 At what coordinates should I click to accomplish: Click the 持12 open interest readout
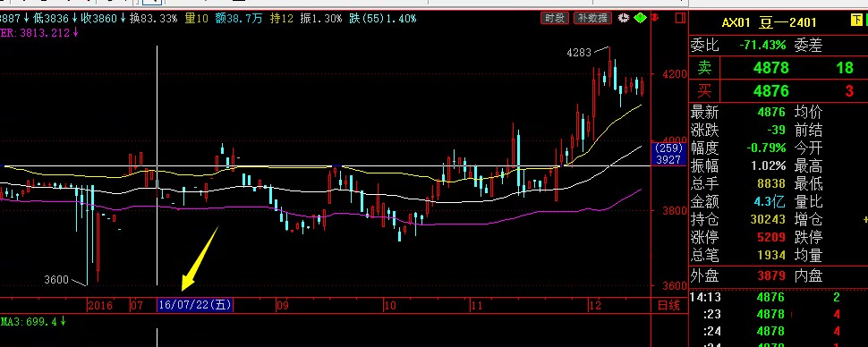tap(281, 18)
